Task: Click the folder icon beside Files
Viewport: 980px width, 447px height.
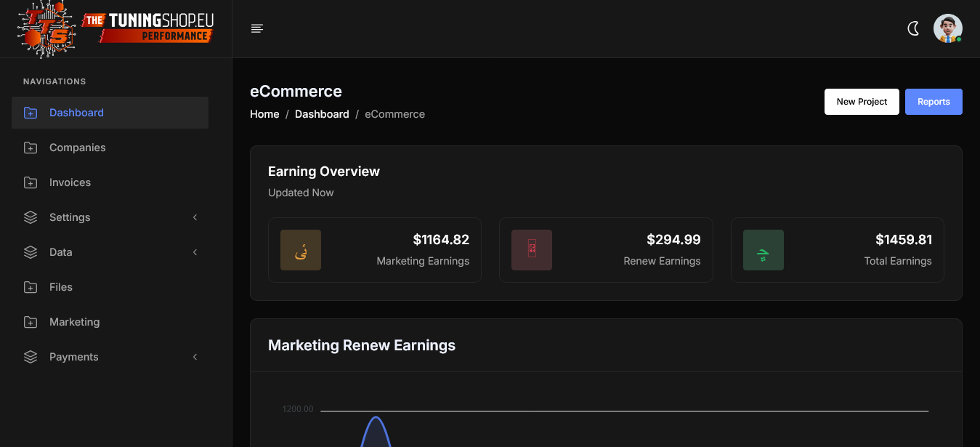Action: click(x=31, y=287)
